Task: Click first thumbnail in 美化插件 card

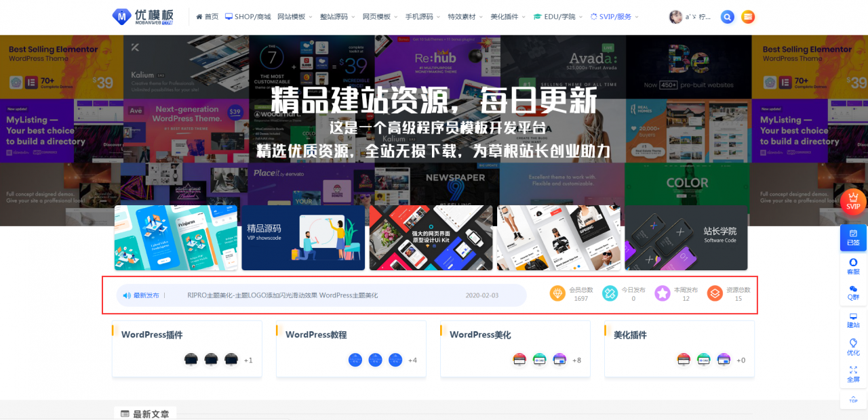Action: 684,360
